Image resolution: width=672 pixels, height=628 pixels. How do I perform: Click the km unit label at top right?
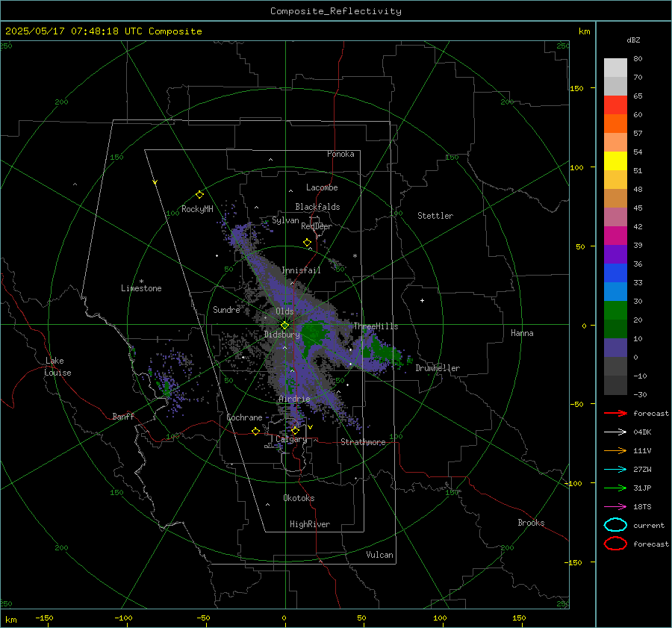tap(584, 31)
